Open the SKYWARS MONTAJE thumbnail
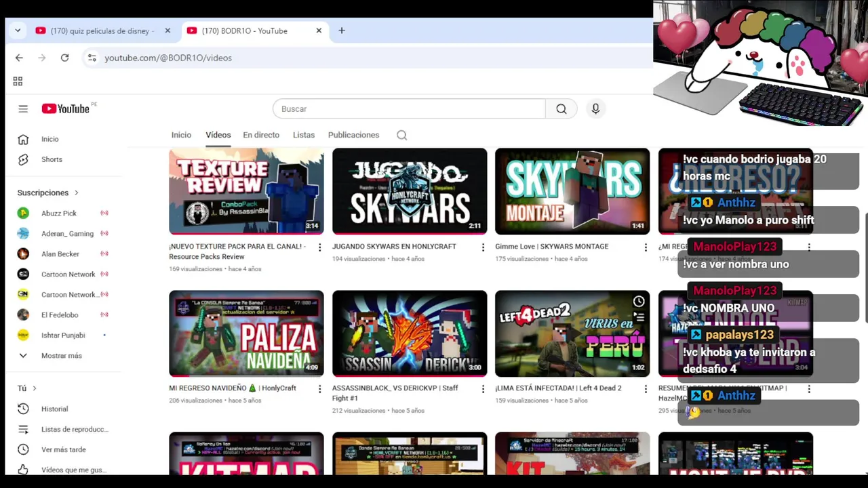 click(572, 191)
